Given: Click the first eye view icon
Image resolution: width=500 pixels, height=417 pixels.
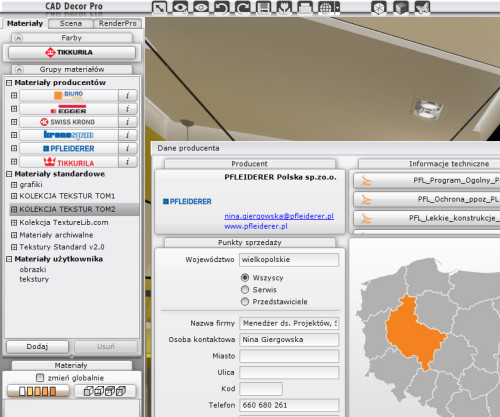Looking at the screenshot, I should (x=180, y=7).
